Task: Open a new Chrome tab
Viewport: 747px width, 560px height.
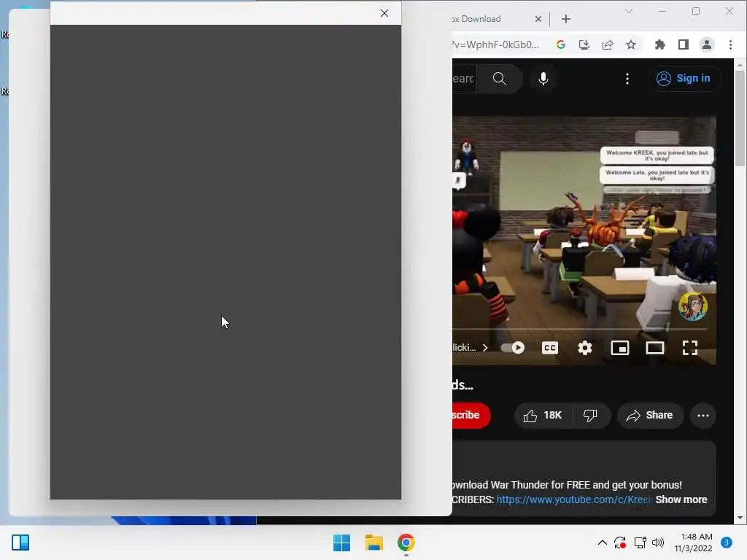Action: (x=566, y=19)
